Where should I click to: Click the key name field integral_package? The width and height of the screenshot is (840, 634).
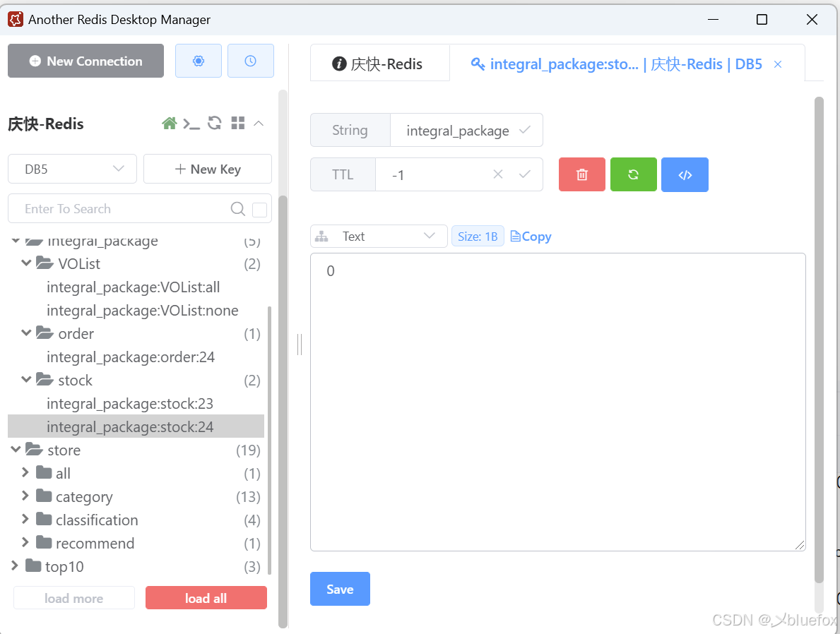point(466,130)
